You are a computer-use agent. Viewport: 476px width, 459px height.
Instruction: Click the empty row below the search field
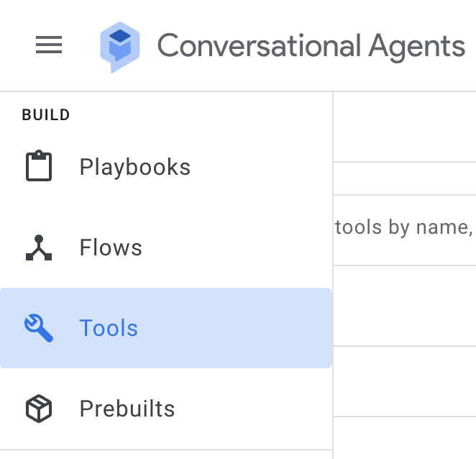[x=404, y=305]
